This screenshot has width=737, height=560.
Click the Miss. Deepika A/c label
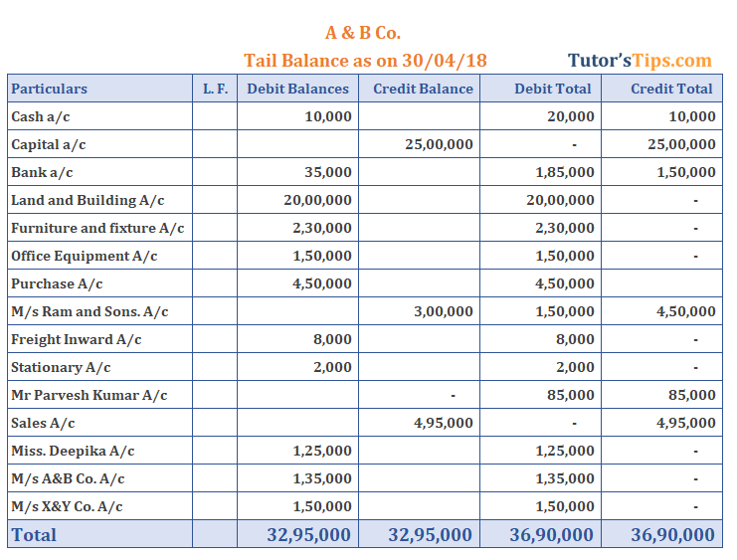coord(73,451)
